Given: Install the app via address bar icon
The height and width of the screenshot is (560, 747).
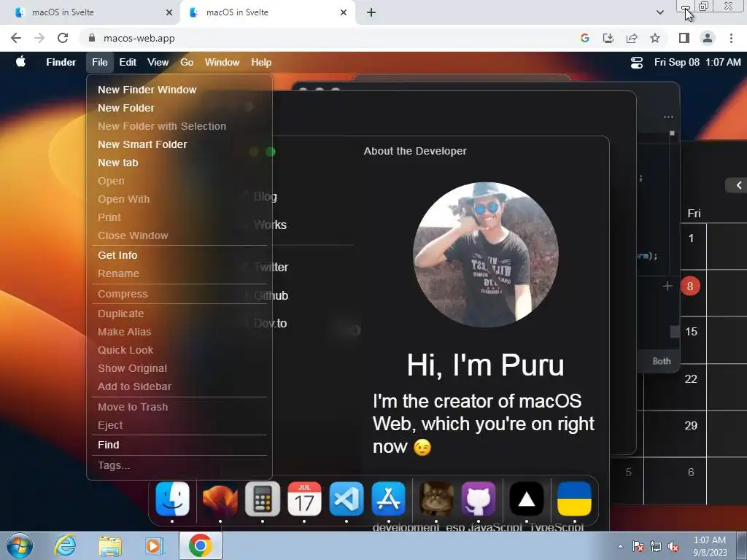Looking at the screenshot, I should click(608, 38).
